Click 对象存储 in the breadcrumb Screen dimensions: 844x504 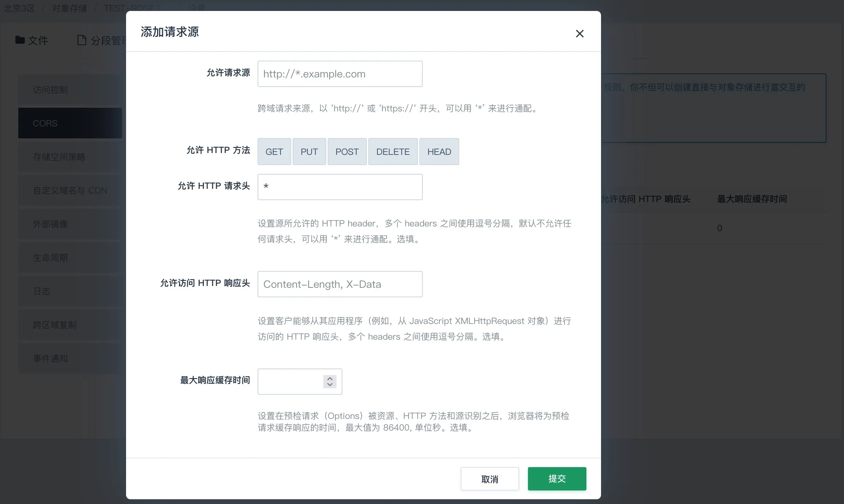69,8
